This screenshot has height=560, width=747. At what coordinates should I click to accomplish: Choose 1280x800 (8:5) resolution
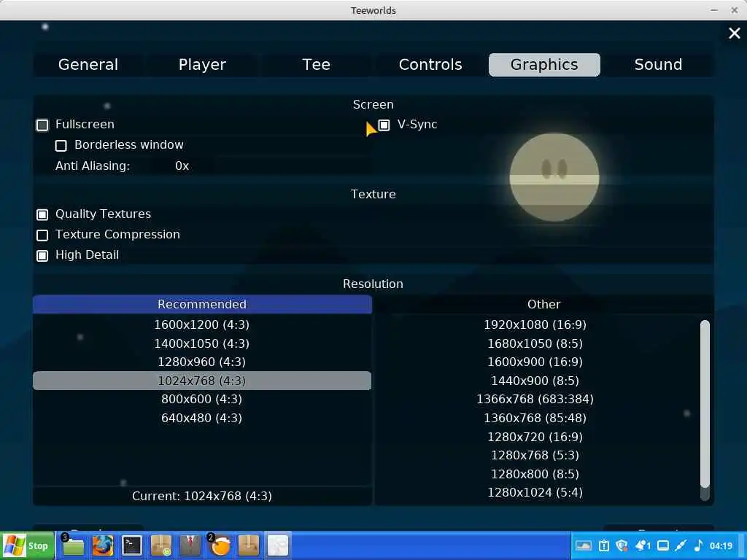(535, 474)
